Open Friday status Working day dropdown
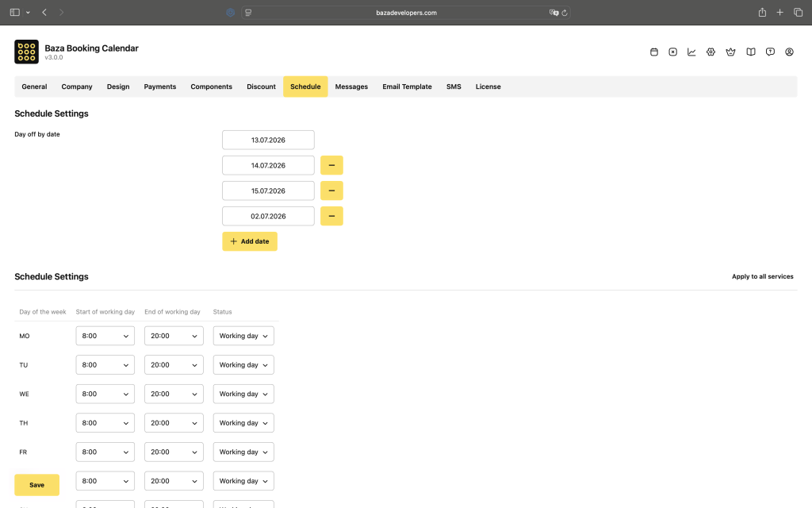Viewport: 812px width, 508px height. tap(243, 452)
